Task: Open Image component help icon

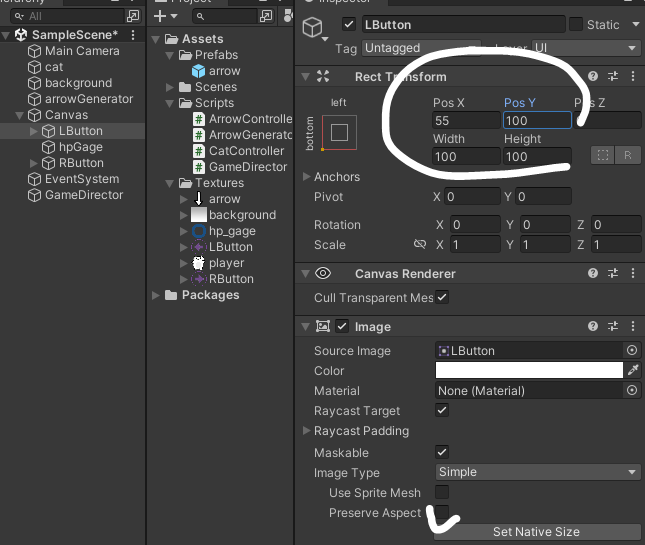Action: point(593,326)
